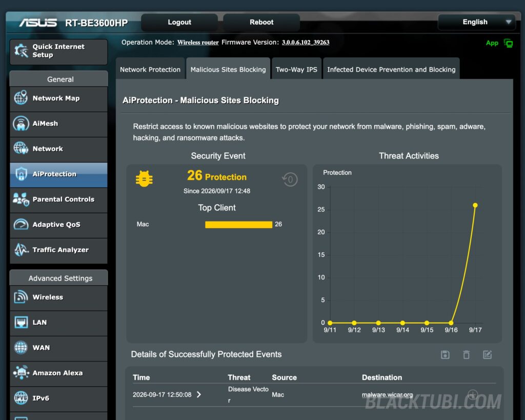
Task: Click the 9/16 data point on chart
Action: [x=451, y=323]
